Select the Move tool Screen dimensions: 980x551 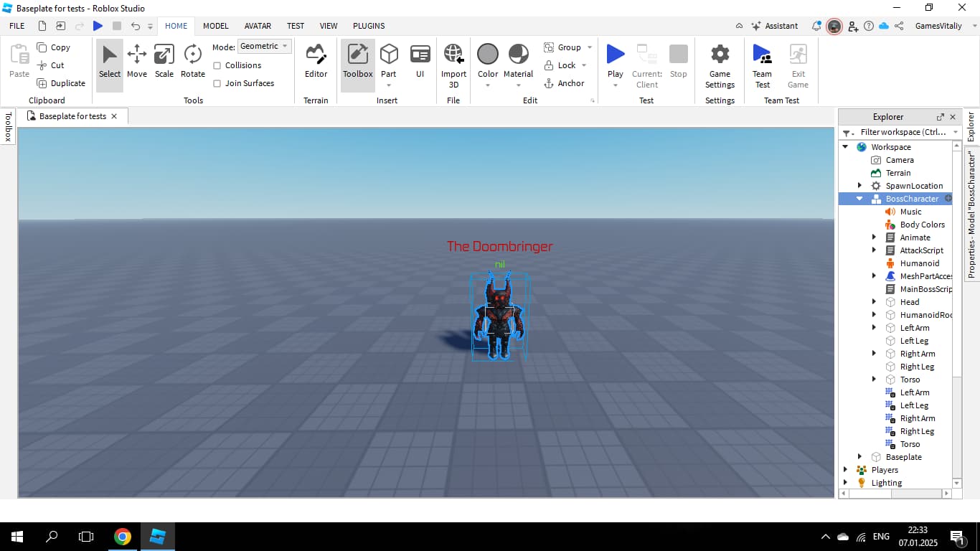tap(136, 61)
